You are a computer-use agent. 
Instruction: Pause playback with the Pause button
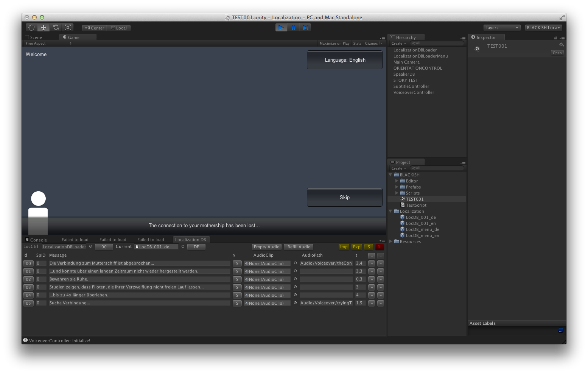click(x=293, y=27)
